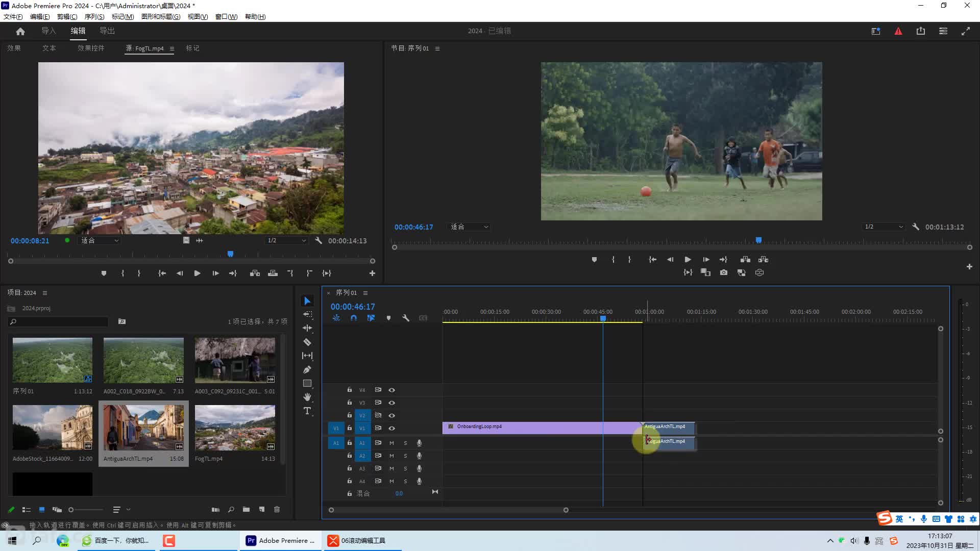980x551 pixels.
Task: Click the 编辑 workspace button
Action: click(x=78, y=31)
